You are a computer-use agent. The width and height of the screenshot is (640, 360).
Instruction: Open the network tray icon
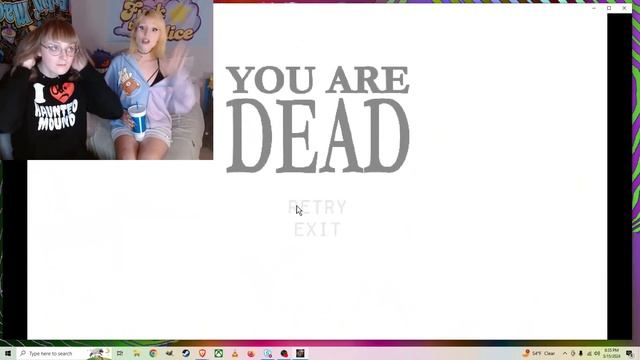pos(589,353)
